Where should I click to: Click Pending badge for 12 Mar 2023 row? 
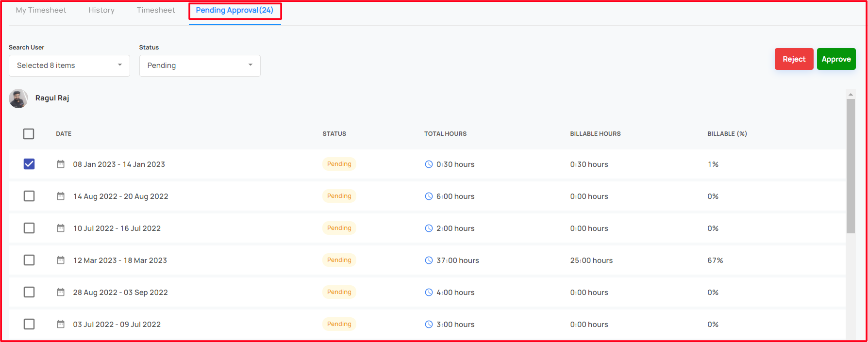[339, 260]
